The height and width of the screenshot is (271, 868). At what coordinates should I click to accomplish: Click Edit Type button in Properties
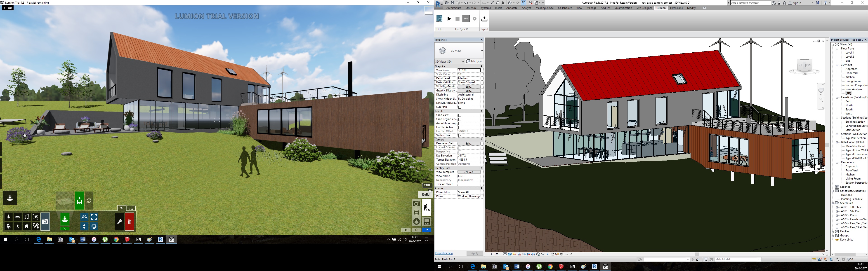click(474, 61)
